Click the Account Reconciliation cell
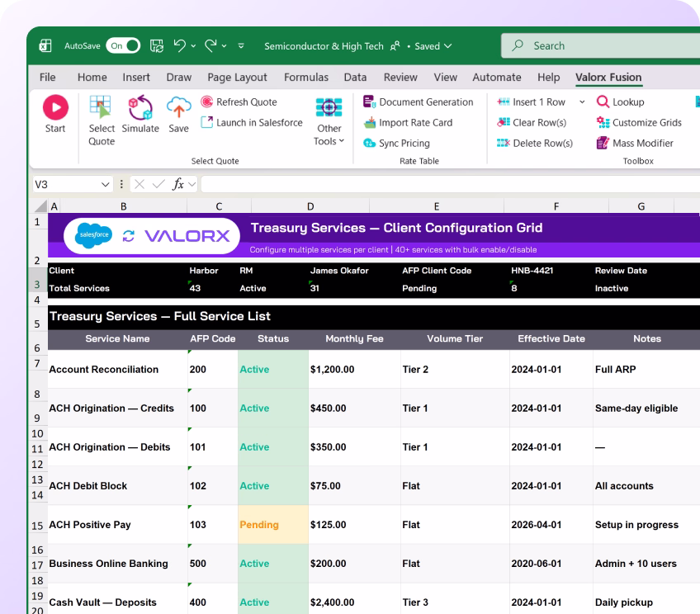 [x=118, y=369]
